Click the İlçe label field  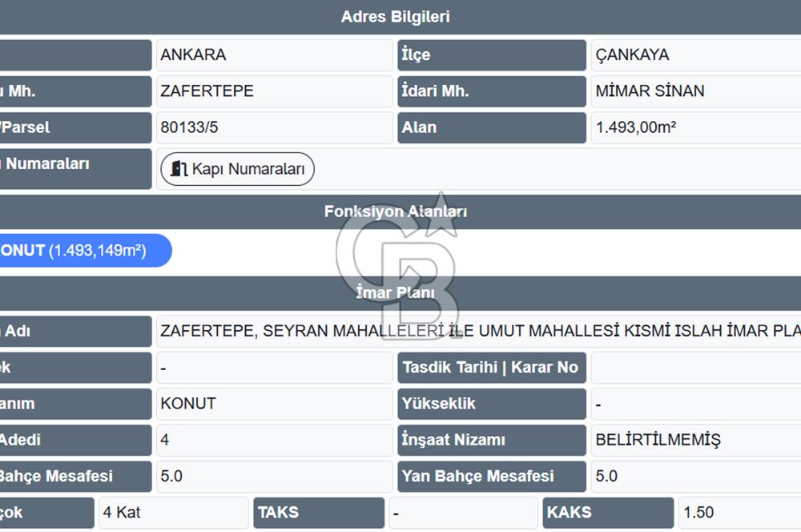pyautogui.click(x=491, y=54)
